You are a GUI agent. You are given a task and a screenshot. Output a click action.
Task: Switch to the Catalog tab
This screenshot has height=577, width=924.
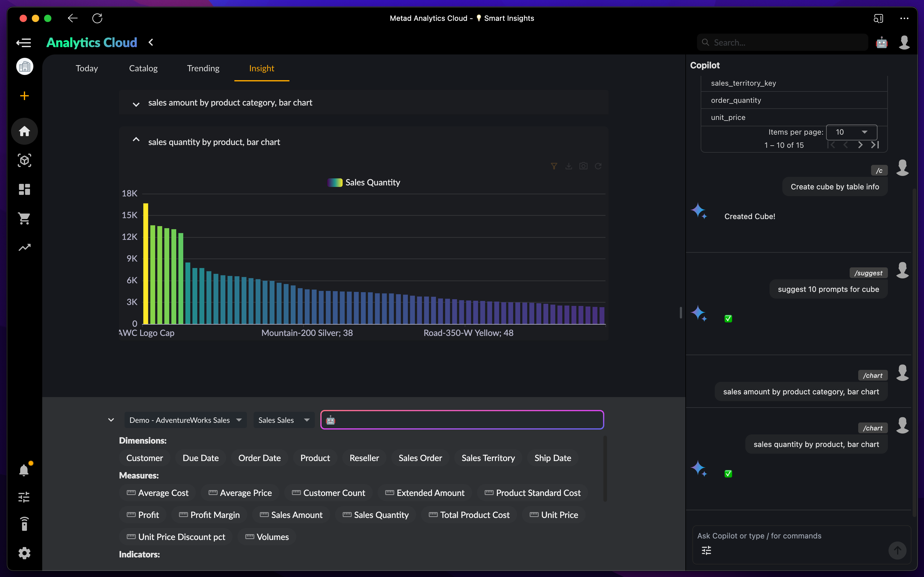143,68
